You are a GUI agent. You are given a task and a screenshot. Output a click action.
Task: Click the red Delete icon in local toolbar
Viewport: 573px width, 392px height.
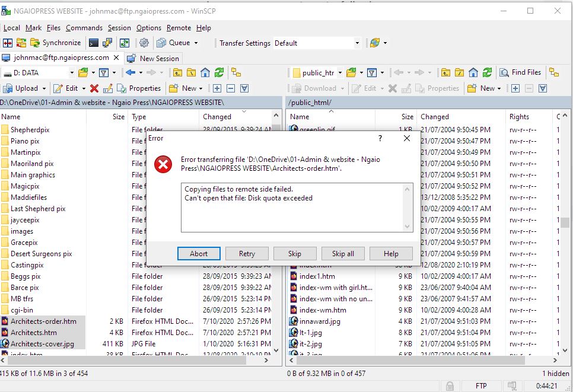94,88
